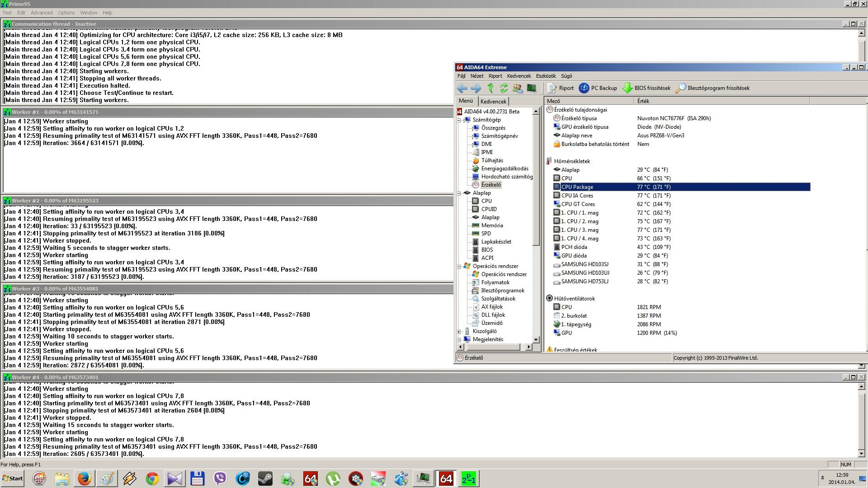
Task: Switch to the Kedvencek tab in sidebar
Action: click(x=493, y=102)
